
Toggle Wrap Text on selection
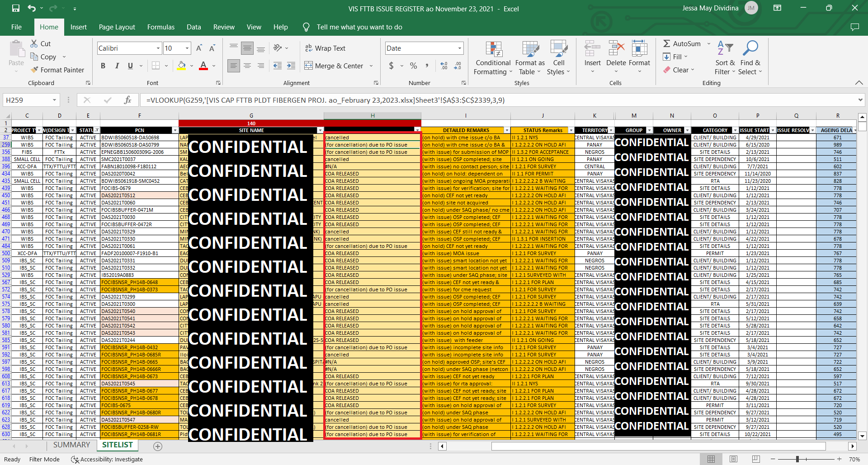click(x=325, y=48)
